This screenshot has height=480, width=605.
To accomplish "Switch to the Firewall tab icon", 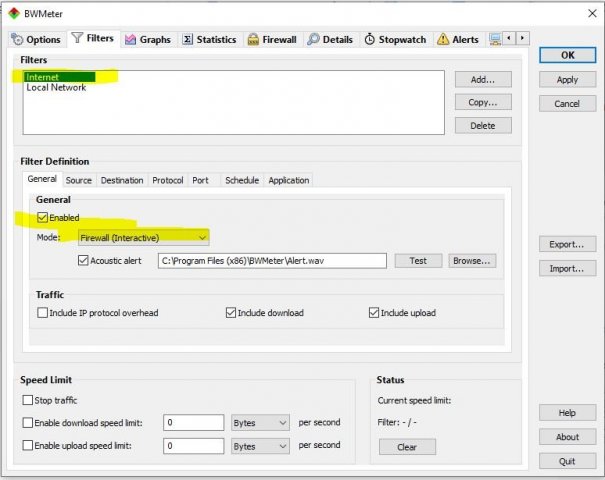I will pyautogui.click(x=254, y=40).
